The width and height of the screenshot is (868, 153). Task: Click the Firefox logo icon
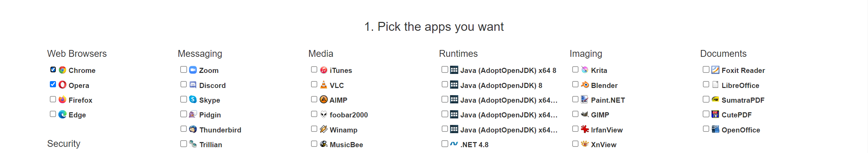click(x=62, y=100)
